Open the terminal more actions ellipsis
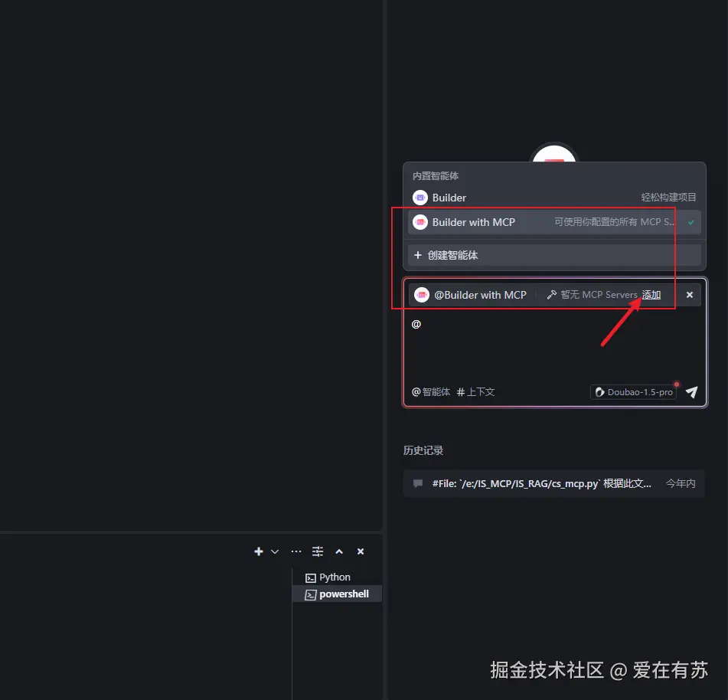This screenshot has height=700, width=728. 295,551
